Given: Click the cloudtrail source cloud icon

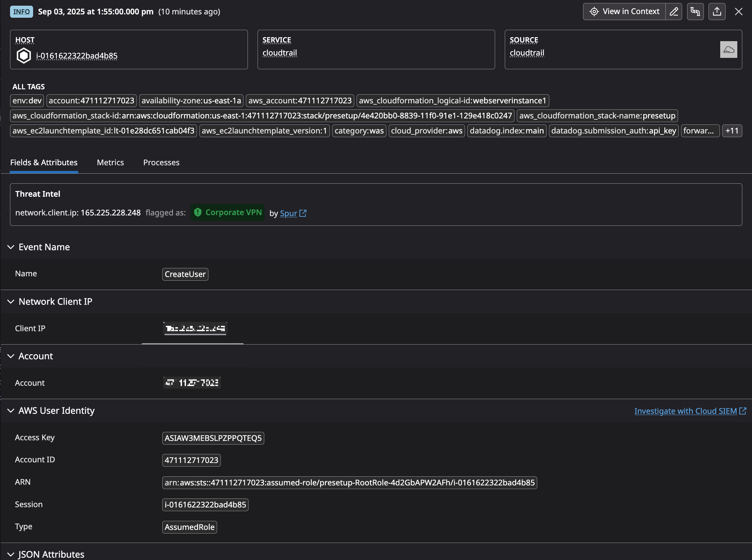Looking at the screenshot, I should [728, 50].
